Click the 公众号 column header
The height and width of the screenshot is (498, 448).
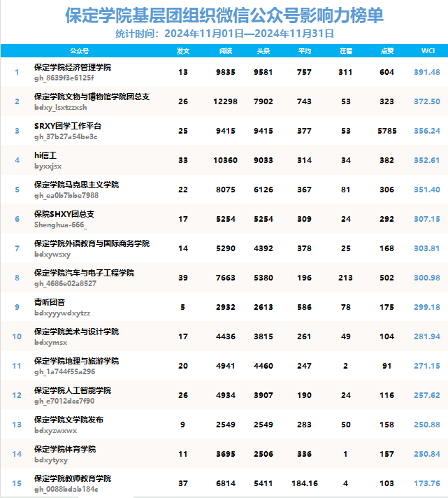tap(79, 51)
